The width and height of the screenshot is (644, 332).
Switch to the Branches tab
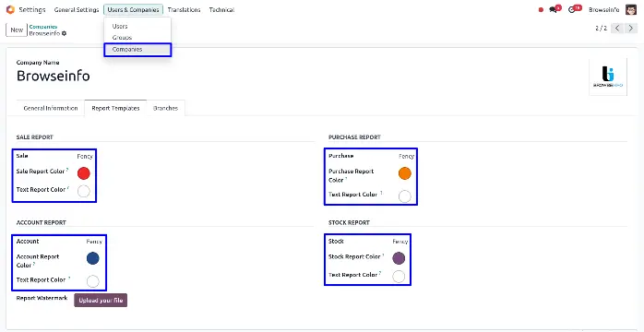[165, 108]
